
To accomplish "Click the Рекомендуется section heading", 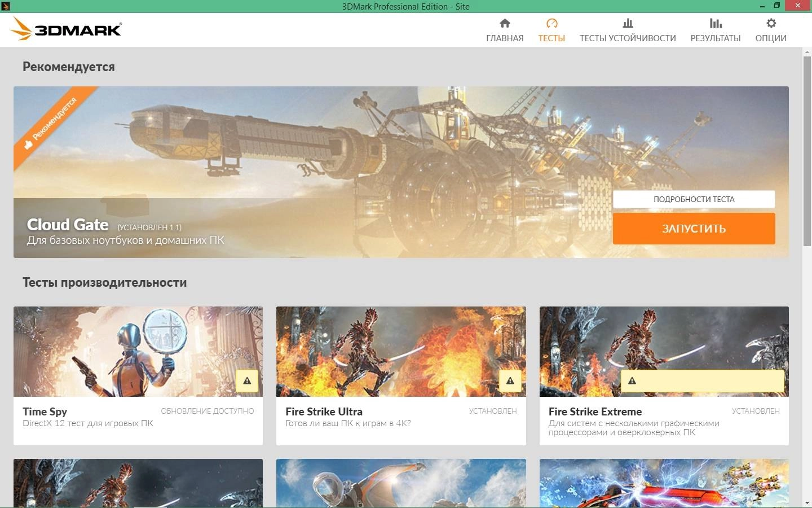I will 69,67.
